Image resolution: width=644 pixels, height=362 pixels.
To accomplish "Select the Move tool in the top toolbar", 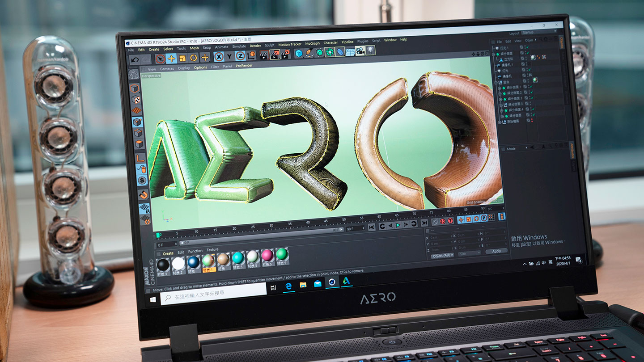I will pyautogui.click(x=171, y=59).
